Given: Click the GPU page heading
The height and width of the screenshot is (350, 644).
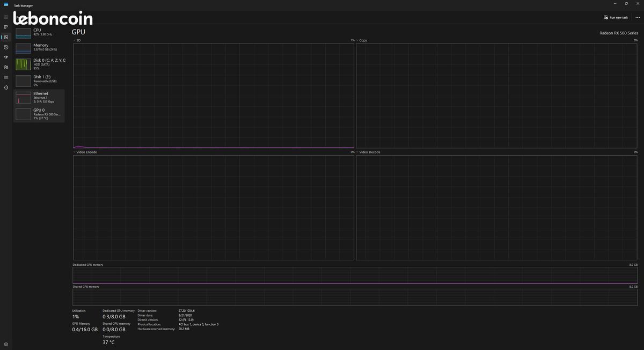Looking at the screenshot, I should click(x=78, y=32).
